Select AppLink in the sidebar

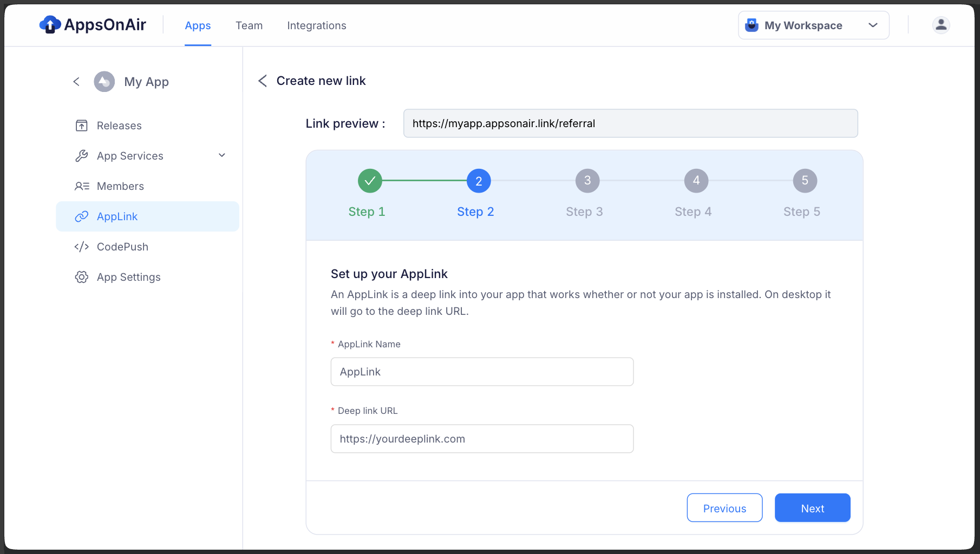147,216
